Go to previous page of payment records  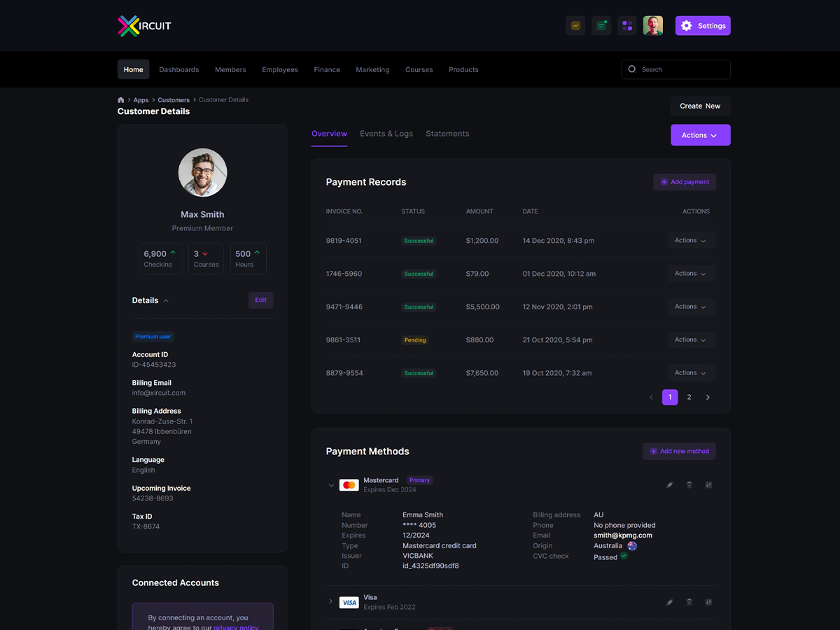651,398
